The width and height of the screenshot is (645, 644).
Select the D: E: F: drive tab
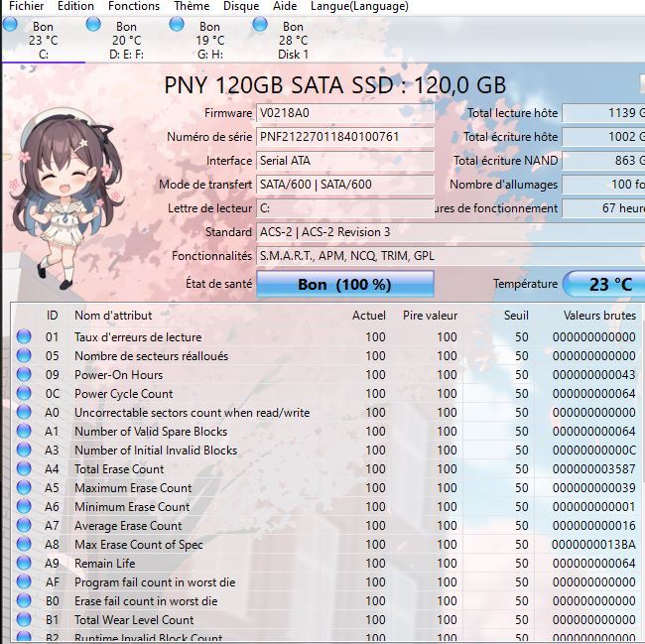coord(126,40)
